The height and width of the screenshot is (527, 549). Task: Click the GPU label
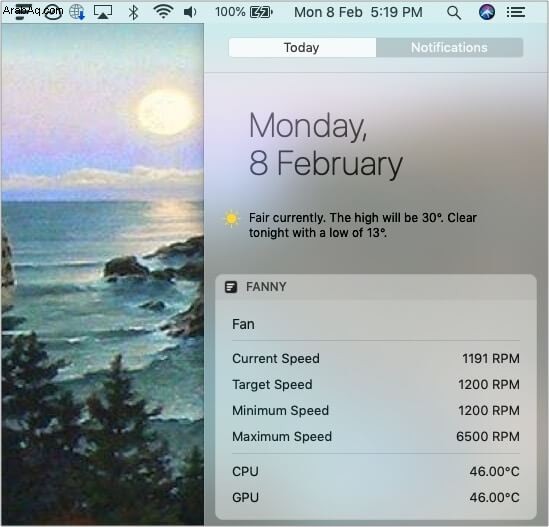pyautogui.click(x=245, y=498)
